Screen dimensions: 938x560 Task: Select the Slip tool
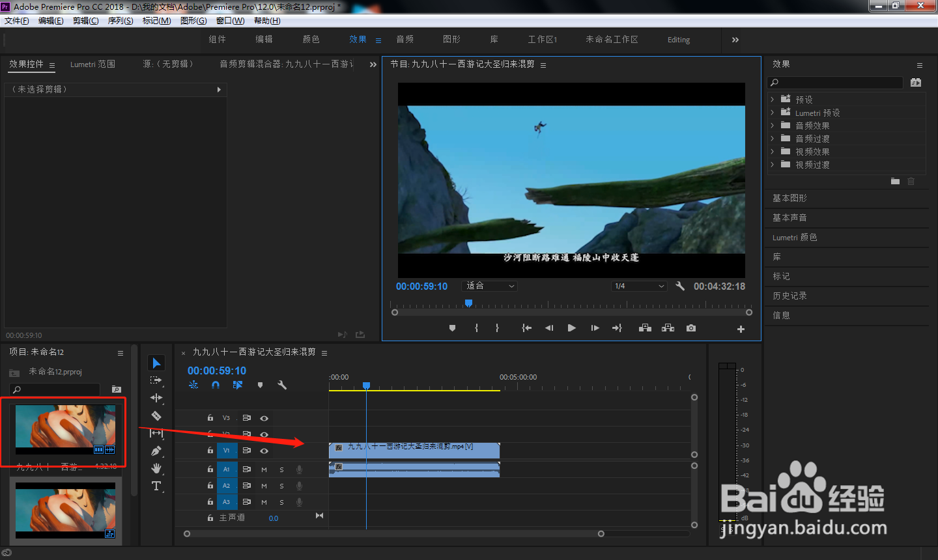tap(156, 433)
